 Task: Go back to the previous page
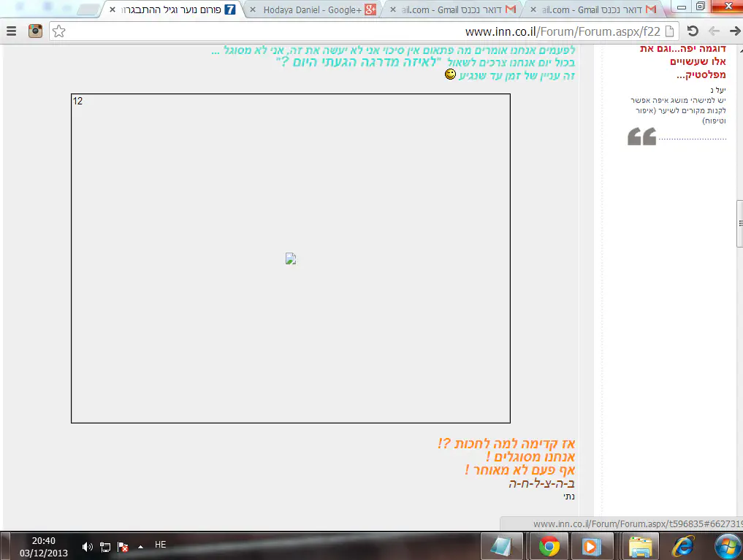[x=734, y=31]
